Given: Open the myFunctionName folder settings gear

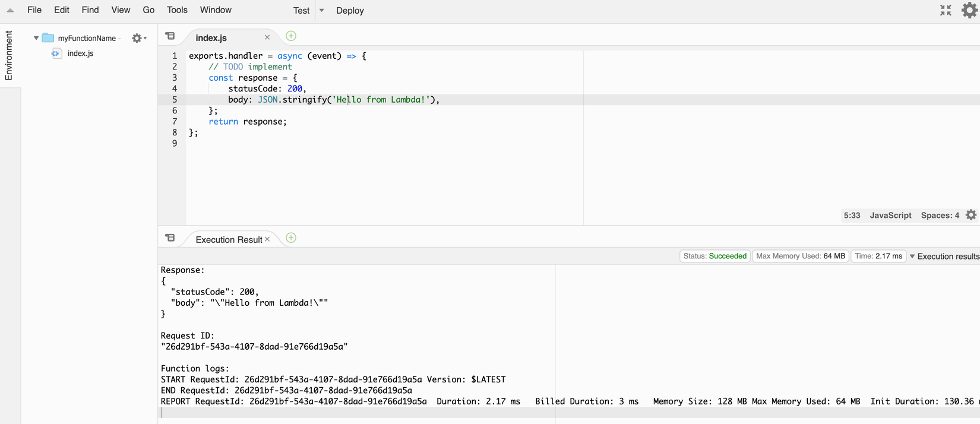Looking at the screenshot, I should [137, 38].
